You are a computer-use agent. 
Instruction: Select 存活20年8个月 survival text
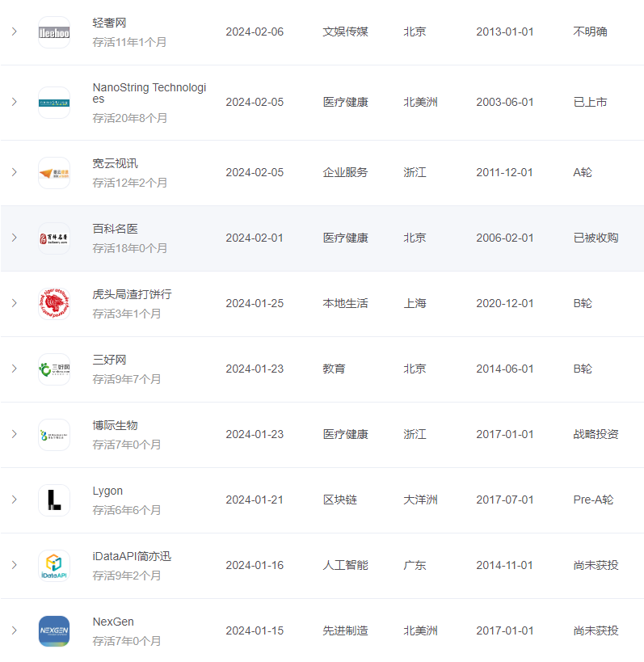click(x=129, y=118)
